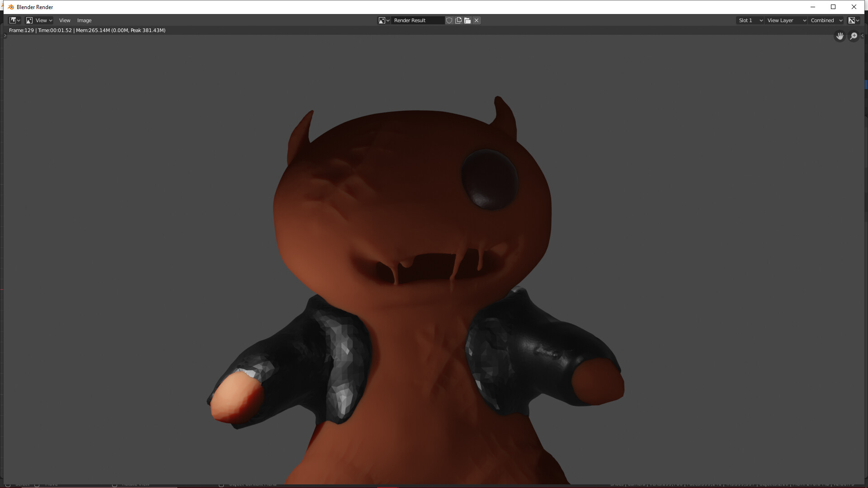Open the editor type selector icon
Image resolution: width=868 pixels, height=488 pixels.
tap(14, 20)
